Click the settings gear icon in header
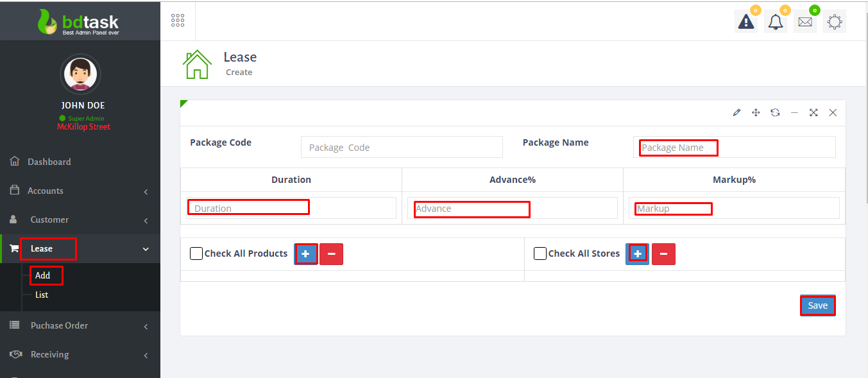The height and width of the screenshot is (378, 868). [834, 22]
